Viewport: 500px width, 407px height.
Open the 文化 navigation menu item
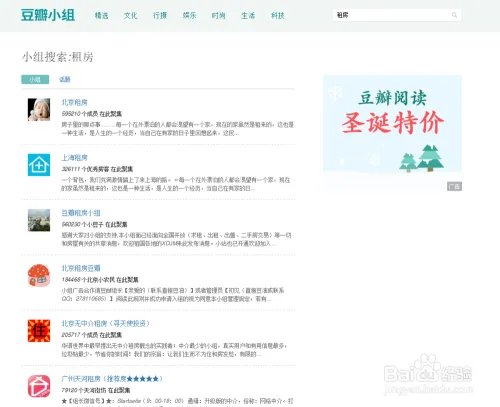(131, 15)
